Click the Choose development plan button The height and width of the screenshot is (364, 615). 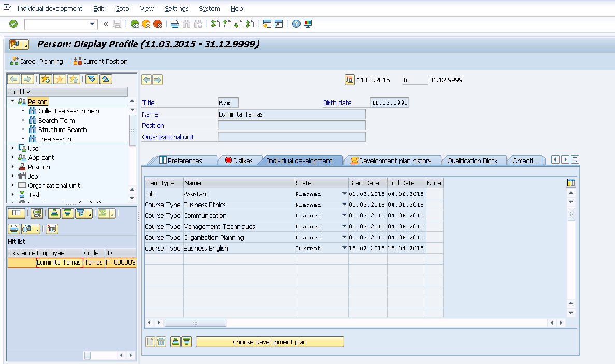pyautogui.click(x=270, y=342)
